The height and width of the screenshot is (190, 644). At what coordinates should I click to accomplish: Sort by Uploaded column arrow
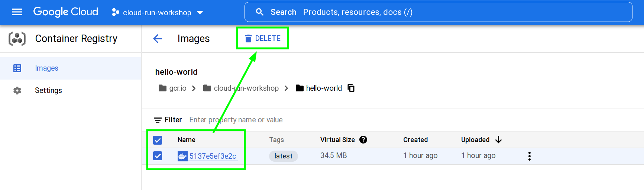[498, 140]
